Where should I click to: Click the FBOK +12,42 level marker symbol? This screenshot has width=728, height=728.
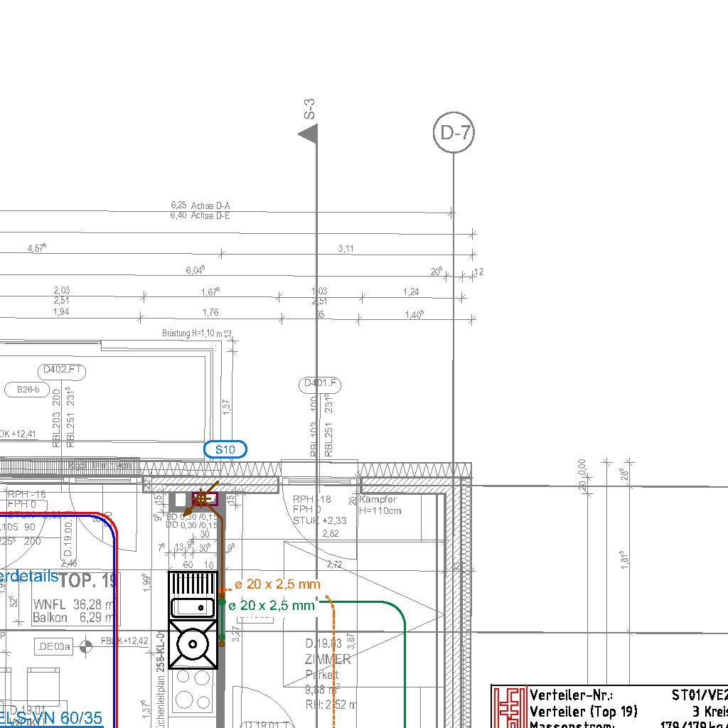(86, 646)
